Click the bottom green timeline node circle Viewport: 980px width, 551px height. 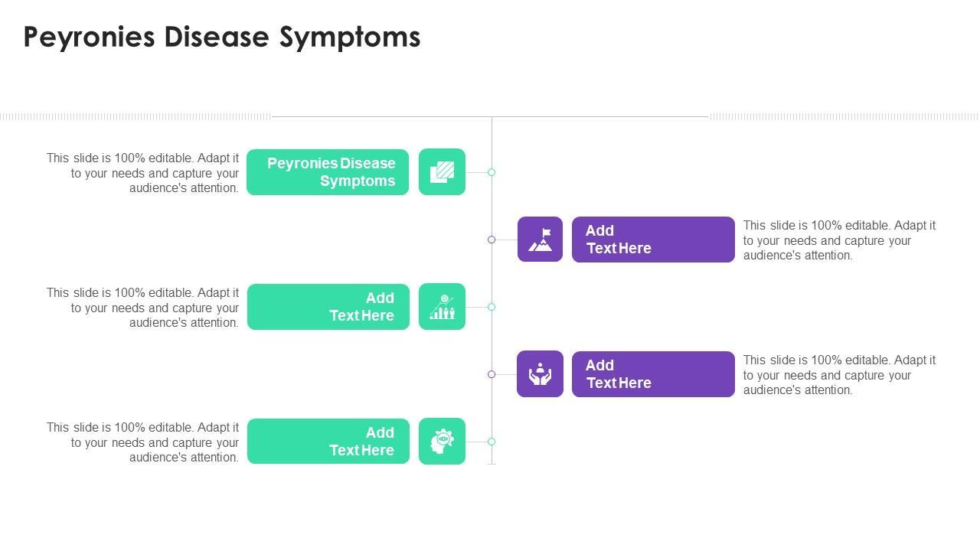pyautogui.click(x=492, y=442)
